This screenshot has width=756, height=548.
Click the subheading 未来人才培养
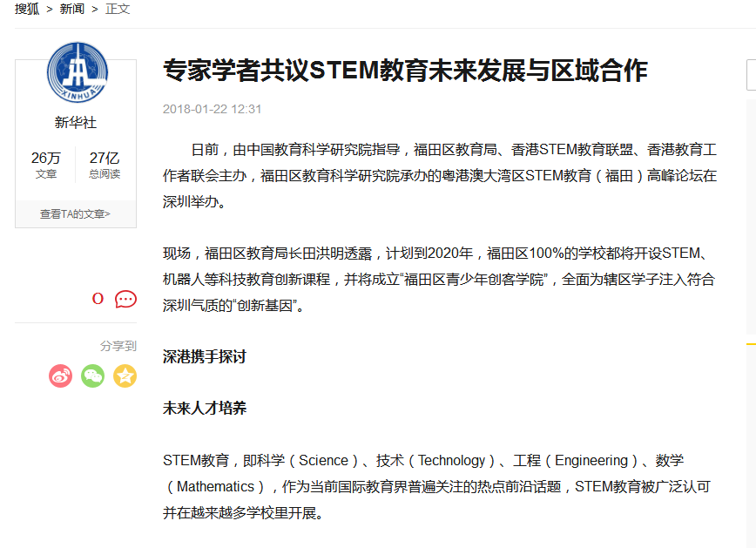pos(205,408)
